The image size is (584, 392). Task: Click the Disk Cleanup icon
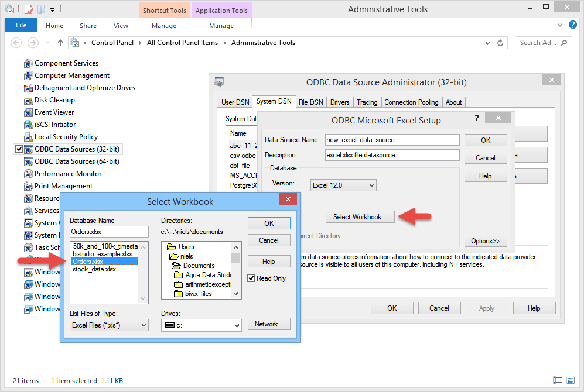tap(28, 101)
